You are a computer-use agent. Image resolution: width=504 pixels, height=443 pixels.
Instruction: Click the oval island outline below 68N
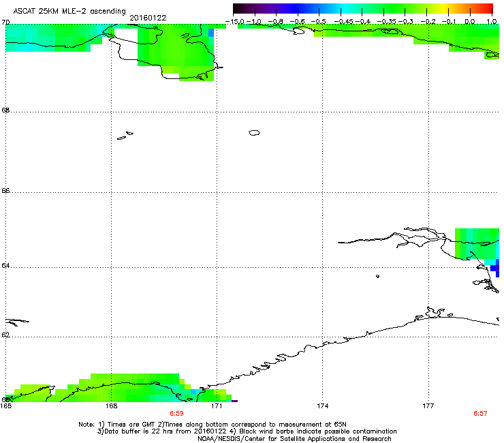point(254,132)
